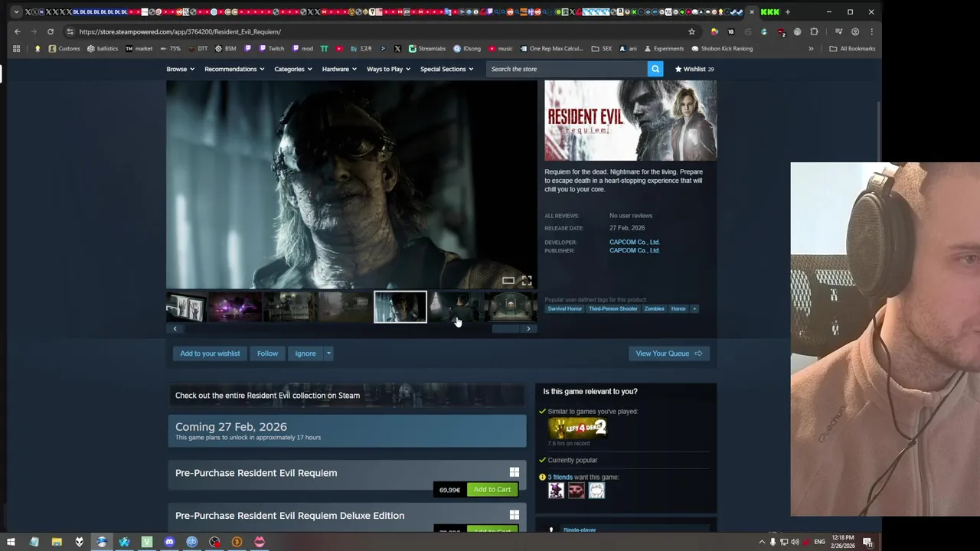Viewport: 980px width, 551px height.
Task: Open the Zombies tag
Action: (654, 308)
